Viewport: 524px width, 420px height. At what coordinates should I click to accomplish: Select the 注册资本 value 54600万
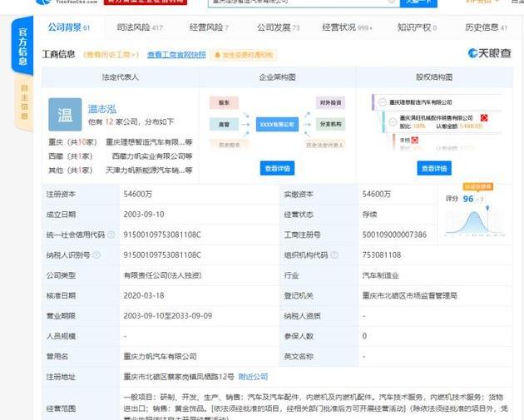tap(138, 194)
